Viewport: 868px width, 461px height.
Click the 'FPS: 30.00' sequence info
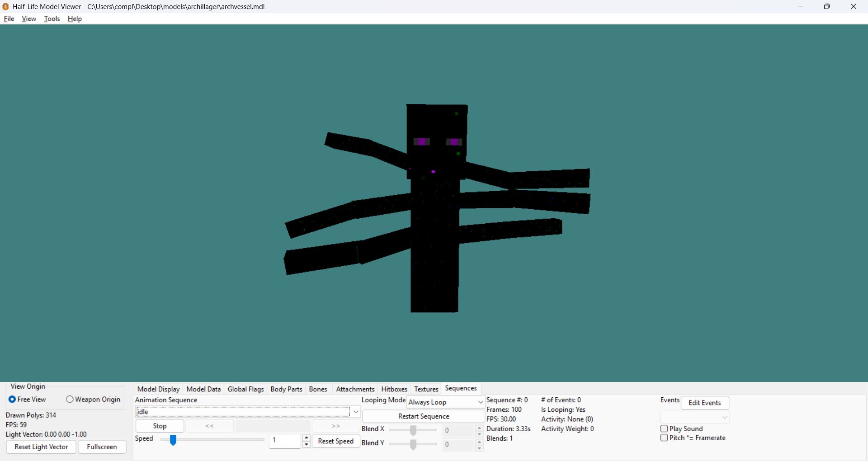(x=501, y=419)
